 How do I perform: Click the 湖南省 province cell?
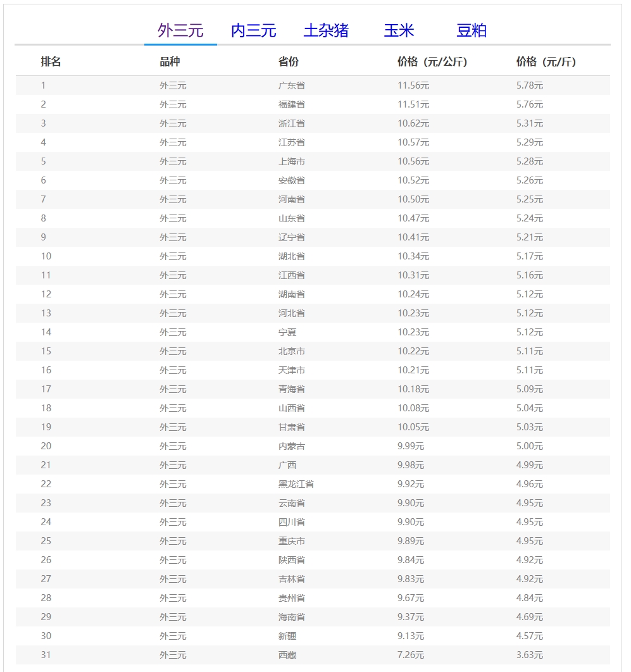[292, 294]
